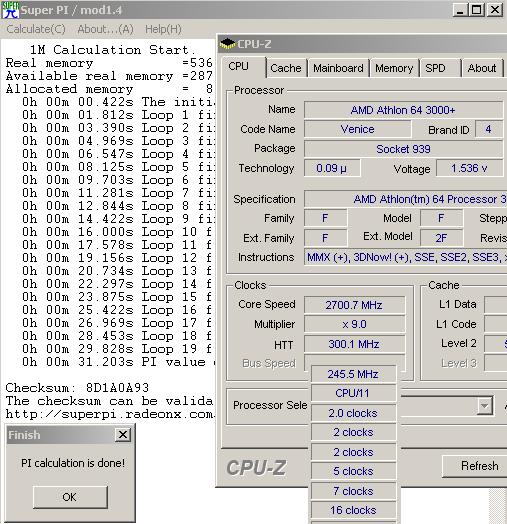Click the CPU-Z window title bar

(x=363, y=44)
